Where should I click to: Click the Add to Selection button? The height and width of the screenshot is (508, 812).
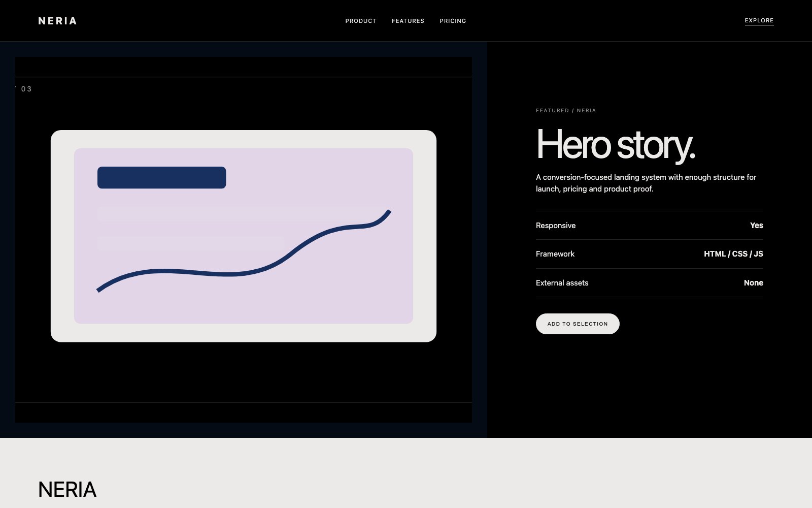pyautogui.click(x=578, y=324)
